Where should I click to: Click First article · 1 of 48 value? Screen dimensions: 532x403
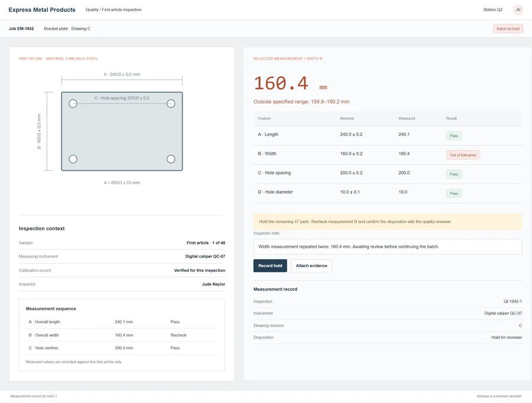point(206,243)
